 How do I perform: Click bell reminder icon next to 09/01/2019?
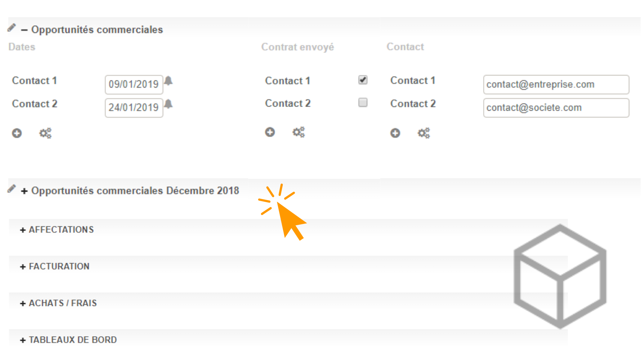pyautogui.click(x=168, y=81)
